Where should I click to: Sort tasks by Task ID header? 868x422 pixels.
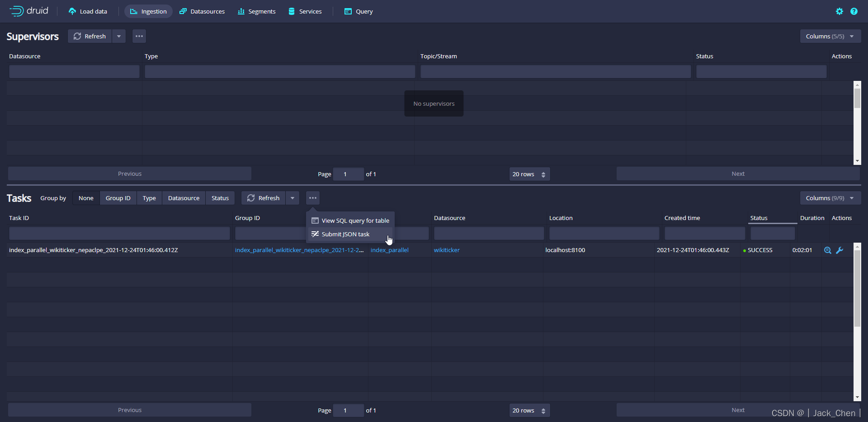[19, 218]
